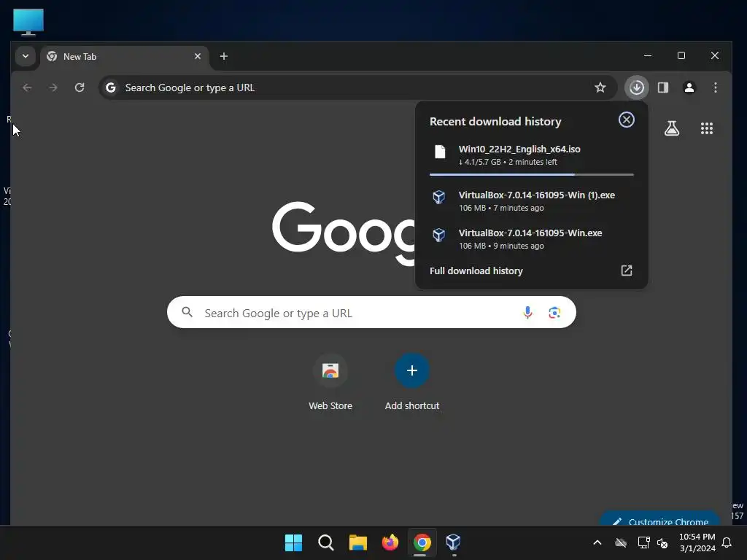The image size is (747, 560).
Task: Click the Win10_22H2_English_x64.iso file icon
Action: [x=440, y=152]
